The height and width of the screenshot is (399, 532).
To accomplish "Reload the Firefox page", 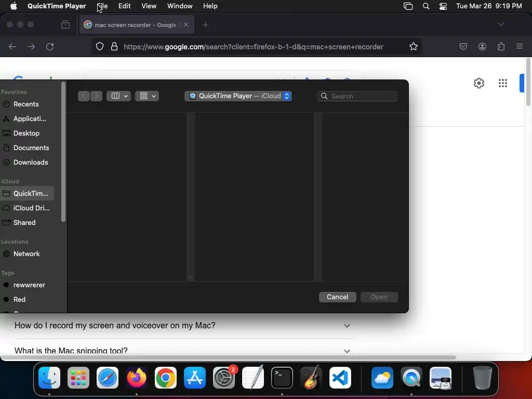I will click(50, 46).
